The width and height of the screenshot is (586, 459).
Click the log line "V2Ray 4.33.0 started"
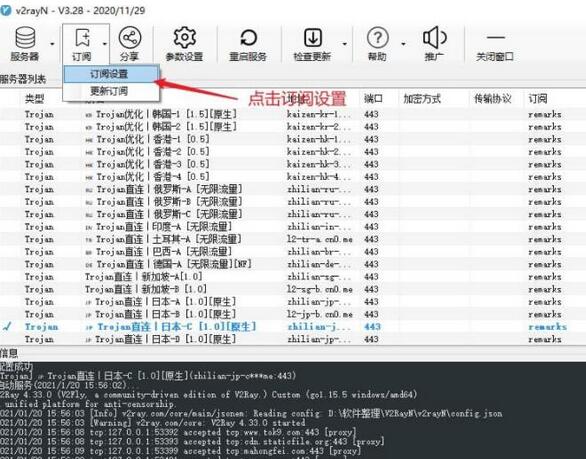(x=152, y=423)
